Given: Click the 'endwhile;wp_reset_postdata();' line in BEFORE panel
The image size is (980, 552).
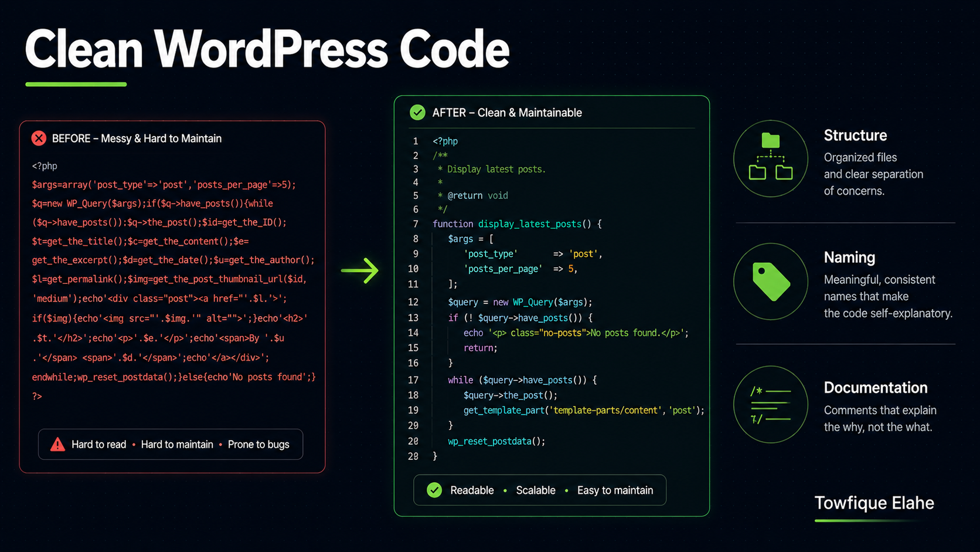Looking at the screenshot, I should [x=173, y=377].
